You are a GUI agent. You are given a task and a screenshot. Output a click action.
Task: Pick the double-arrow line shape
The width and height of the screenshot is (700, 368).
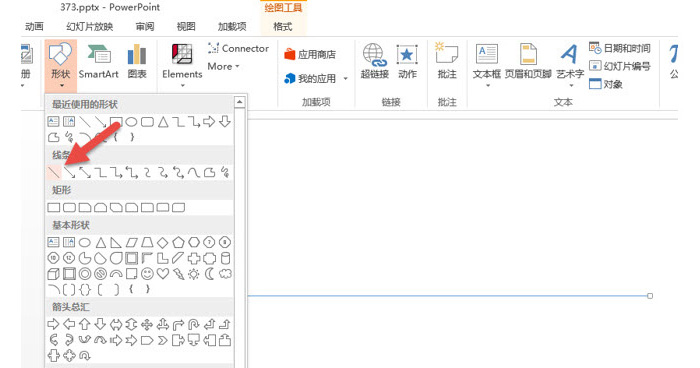coord(84,172)
